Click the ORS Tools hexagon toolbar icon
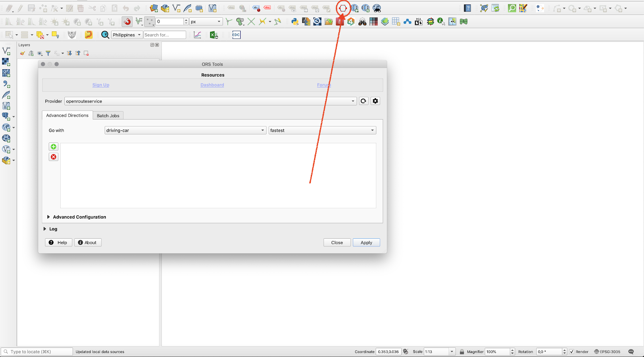 pos(343,8)
